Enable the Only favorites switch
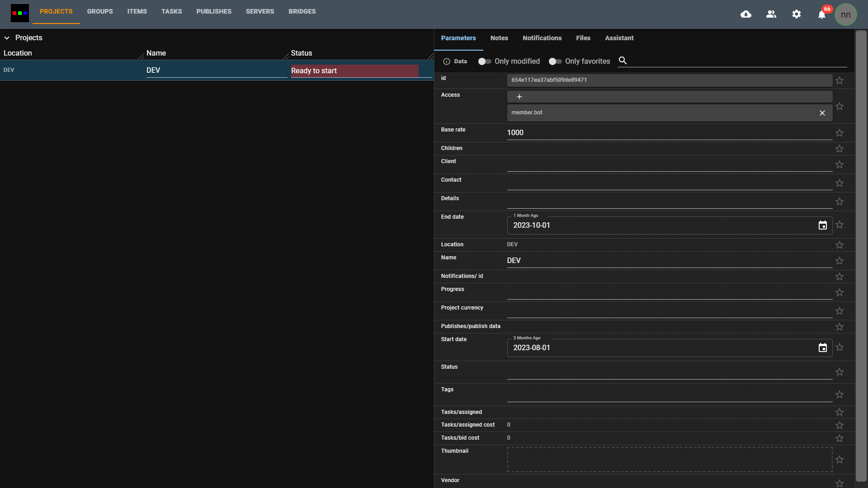This screenshot has height=488, width=868. (555, 61)
